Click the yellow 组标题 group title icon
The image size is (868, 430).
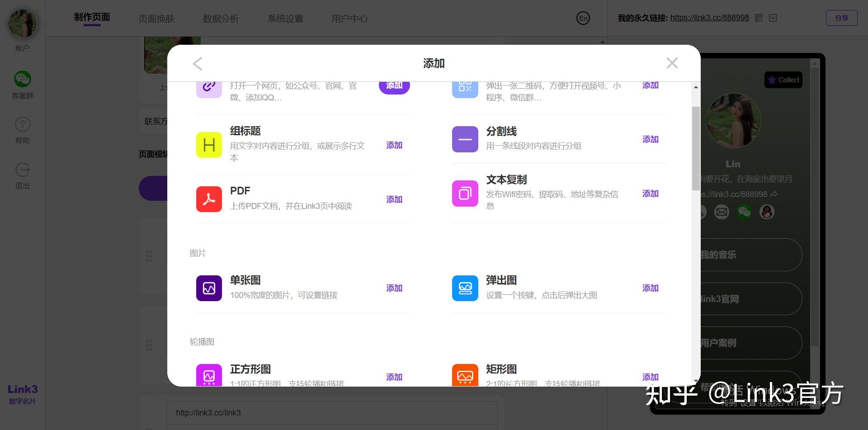coord(209,145)
